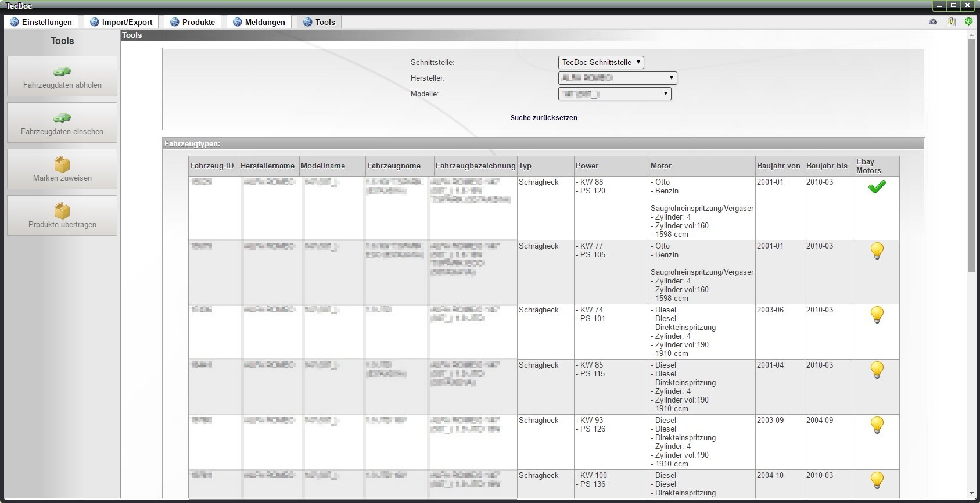Click the vertical scrollbar down arrow
The width and height of the screenshot is (980, 503).
click(971, 494)
